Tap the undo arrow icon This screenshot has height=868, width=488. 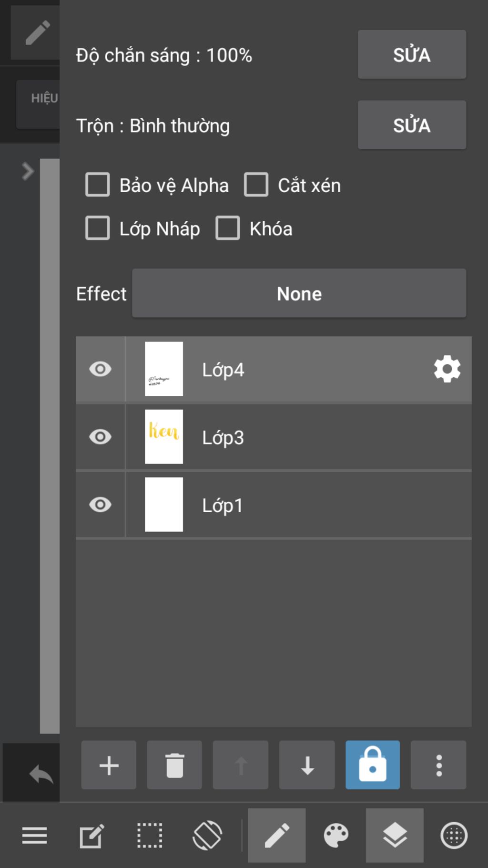(41, 774)
